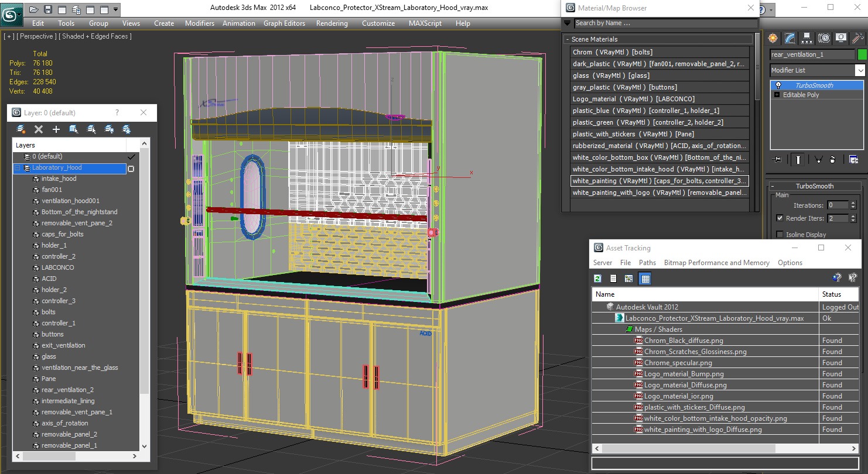This screenshot has width=868, height=474.
Task: Click Highlight Selected Objects' Layers icon
Action: 91,129
